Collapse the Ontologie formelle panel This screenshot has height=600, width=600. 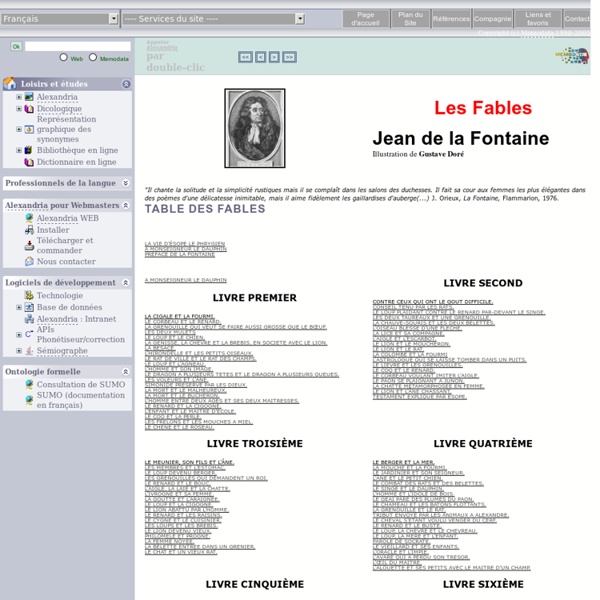click(126, 372)
